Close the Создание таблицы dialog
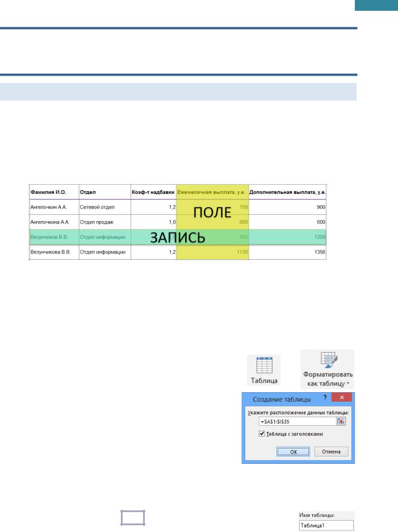The image size is (398, 532). pyautogui.click(x=342, y=397)
